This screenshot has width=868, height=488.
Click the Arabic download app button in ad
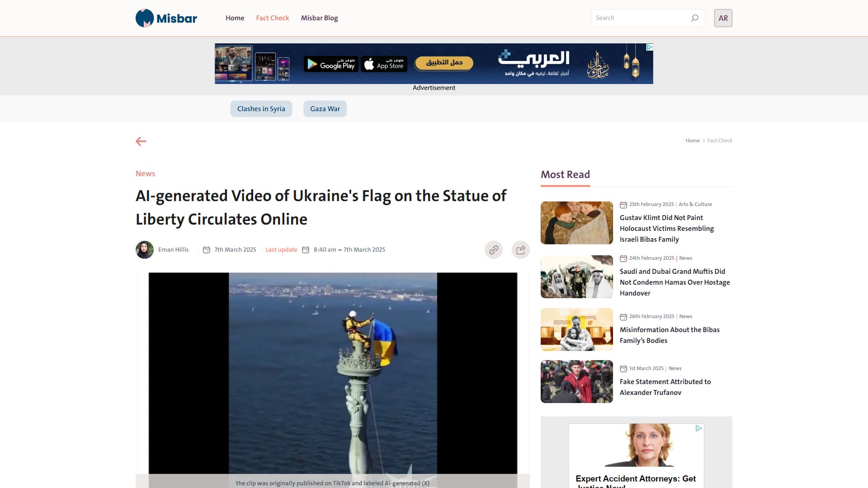444,63
